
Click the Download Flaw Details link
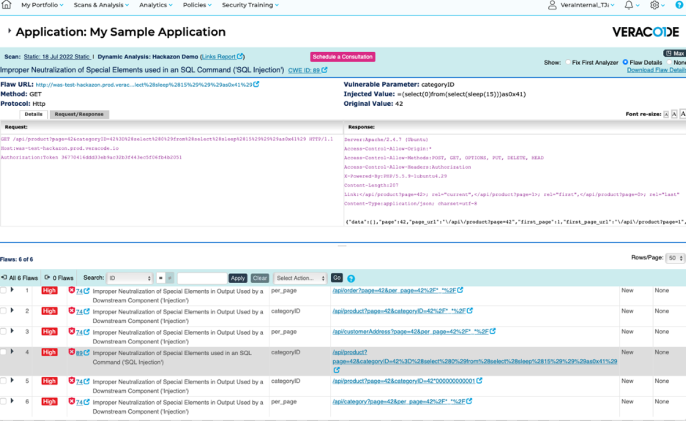pyautogui.click(x=656, y=70)
